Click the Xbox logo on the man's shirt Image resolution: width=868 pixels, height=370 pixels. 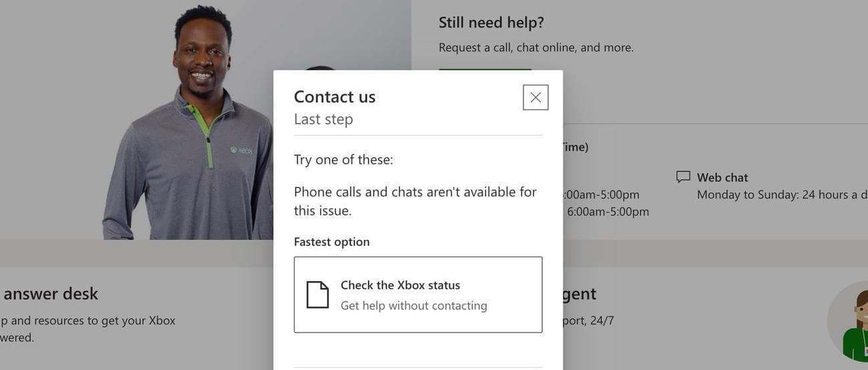pyautogui.click(x=241, y=150)
